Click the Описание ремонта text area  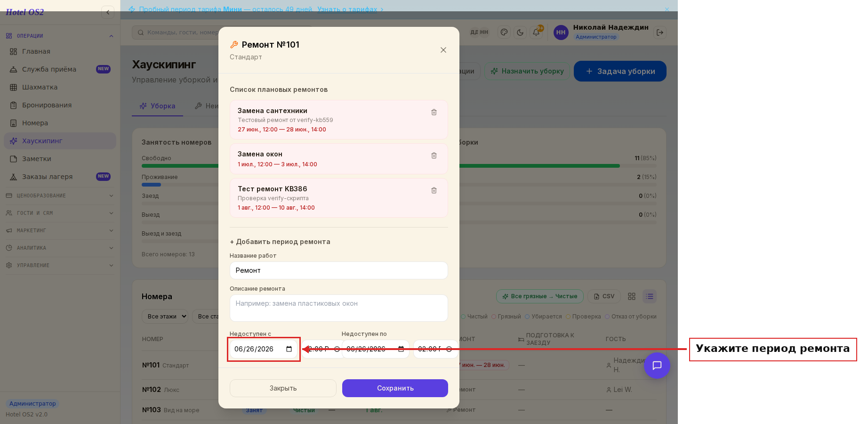[x=338, y=308]
